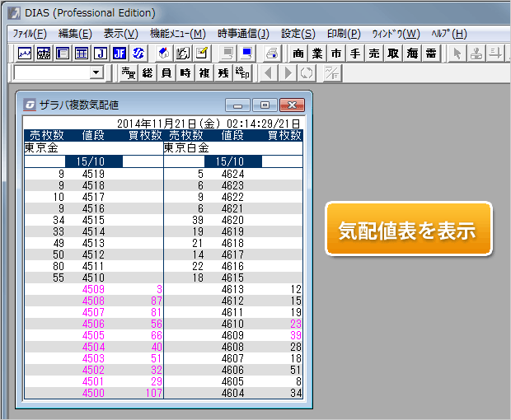The image size is (511, 420).
Task: Click the 取 toolbar button
Action: point(393,54)
